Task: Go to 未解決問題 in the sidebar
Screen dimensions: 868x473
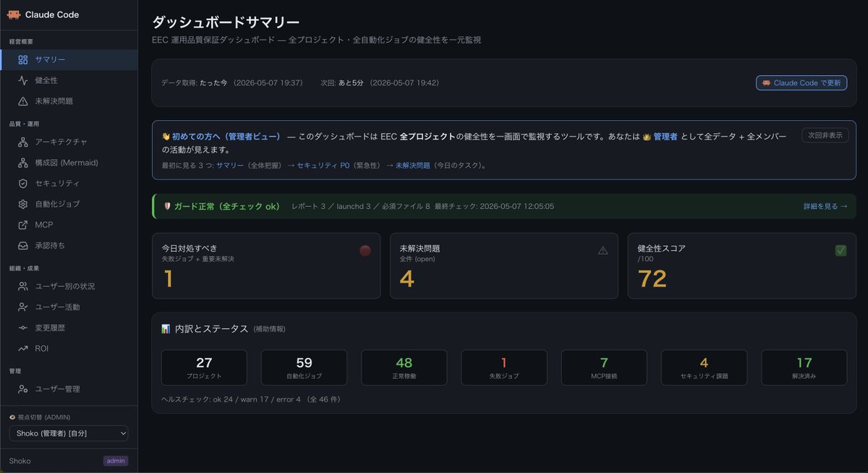Action: point(69,101)
